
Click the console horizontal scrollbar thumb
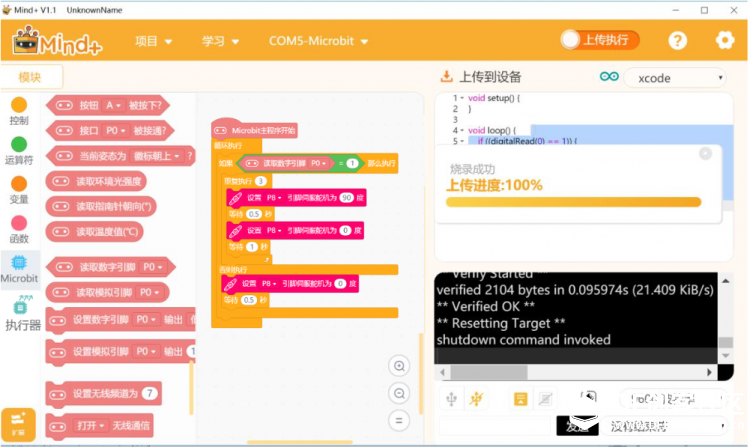[489, 372]
